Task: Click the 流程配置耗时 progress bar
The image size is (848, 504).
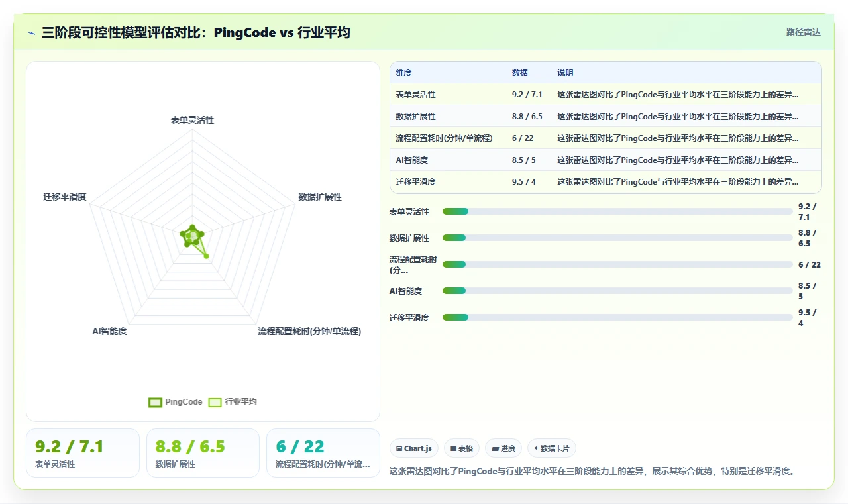Action: [617, 264]
